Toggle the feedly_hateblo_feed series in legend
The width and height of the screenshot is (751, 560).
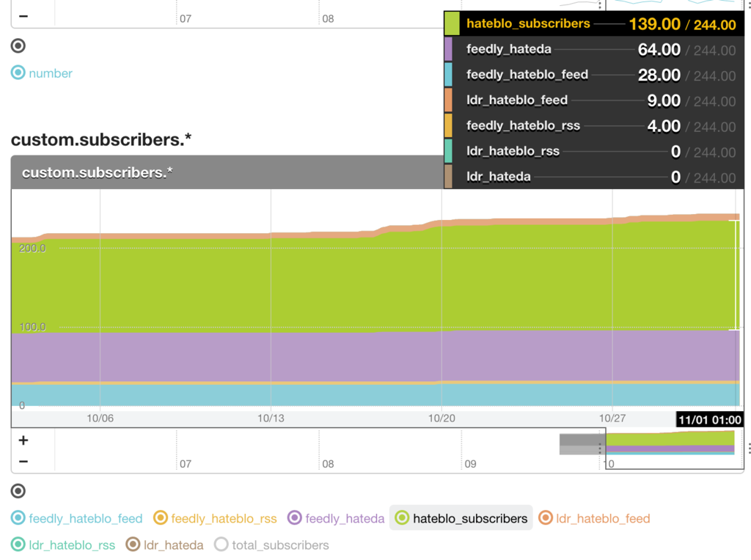[x=76, y=518]
